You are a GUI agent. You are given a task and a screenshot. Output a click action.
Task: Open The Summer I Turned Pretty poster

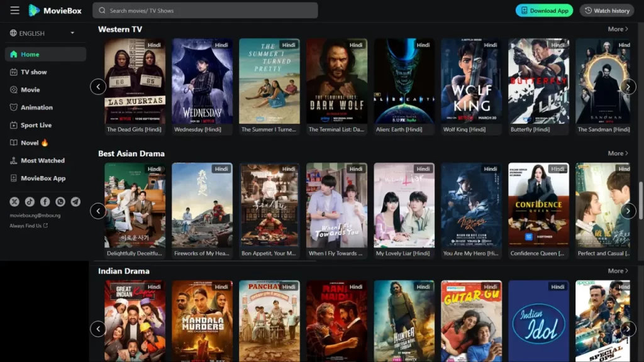(x=269, y=81)
